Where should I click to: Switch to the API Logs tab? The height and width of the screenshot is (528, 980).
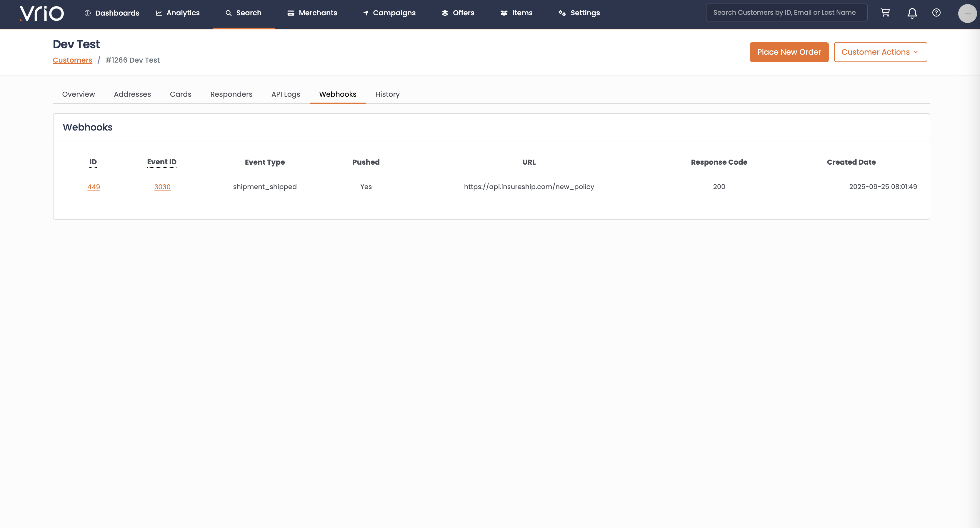click(286, 94)
